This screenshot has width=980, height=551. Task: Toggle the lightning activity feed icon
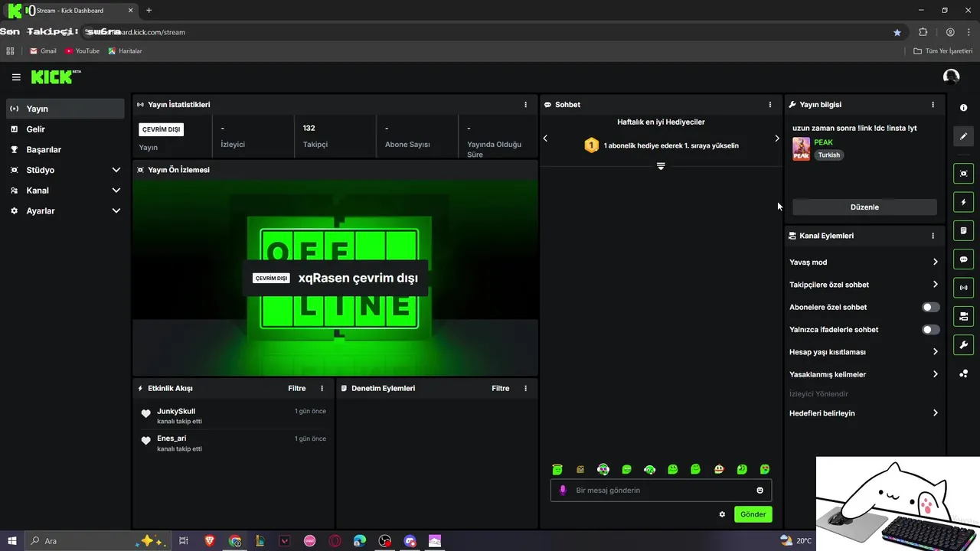[x=963, y=202]
